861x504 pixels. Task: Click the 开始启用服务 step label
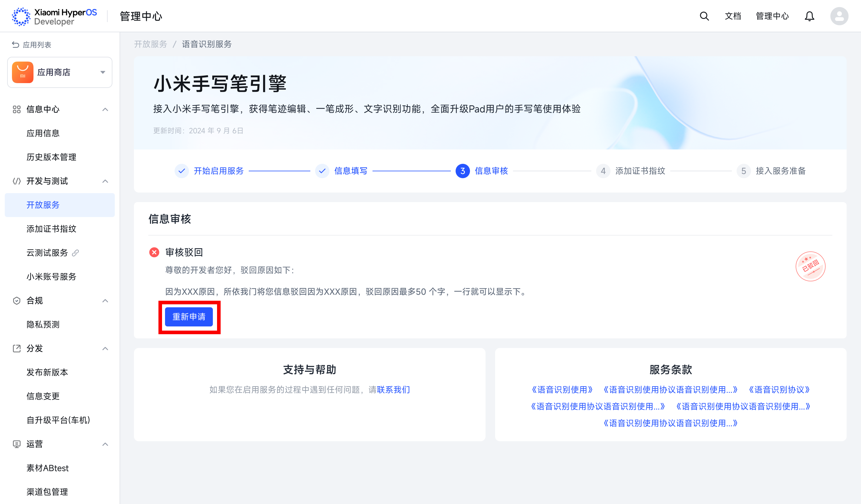219,171
